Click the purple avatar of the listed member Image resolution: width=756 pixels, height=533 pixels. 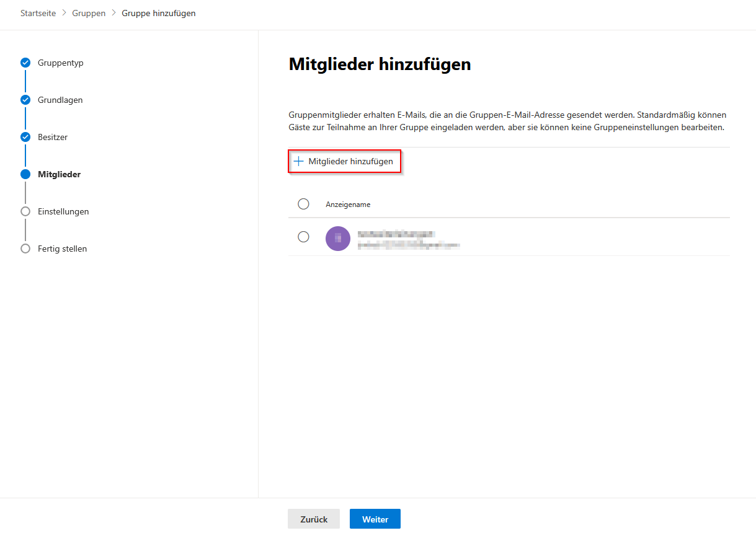pyautogui.click(x=338, y=238)
